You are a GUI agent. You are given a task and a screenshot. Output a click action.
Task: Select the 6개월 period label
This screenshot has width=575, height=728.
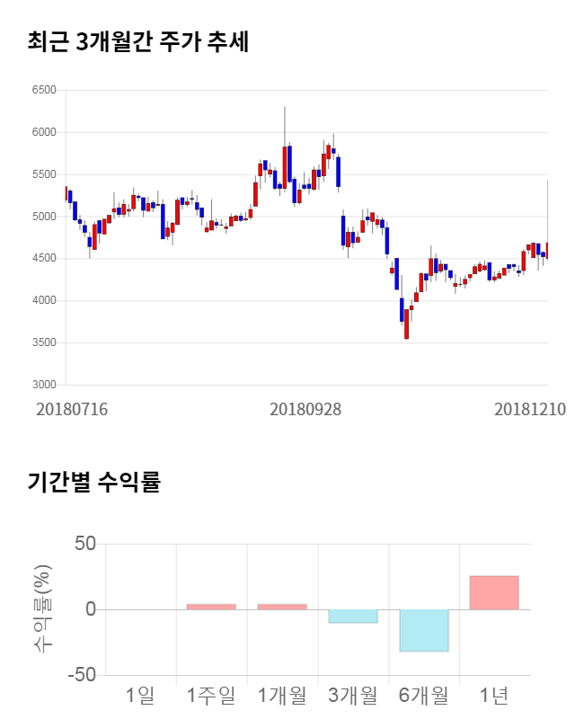coord(423,695)
